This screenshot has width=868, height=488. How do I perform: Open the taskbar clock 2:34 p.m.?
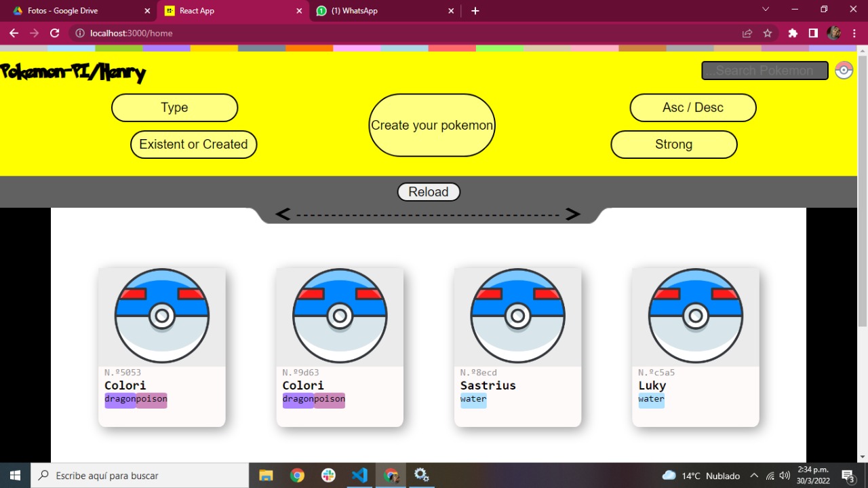coord(813,475)
